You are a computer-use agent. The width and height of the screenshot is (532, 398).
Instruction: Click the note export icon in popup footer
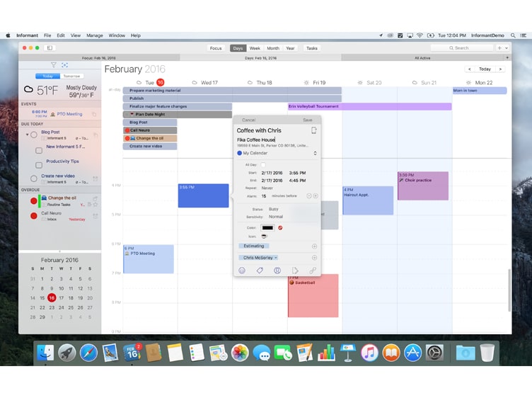[x=295, y=271]
